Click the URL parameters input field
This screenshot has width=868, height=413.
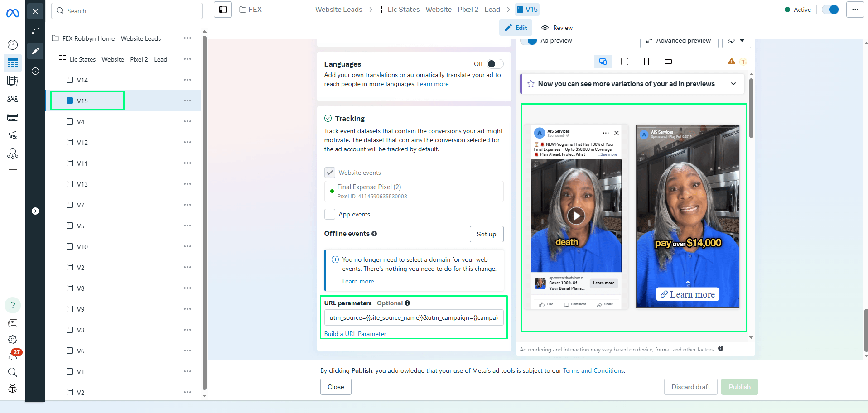pos(414,317)
